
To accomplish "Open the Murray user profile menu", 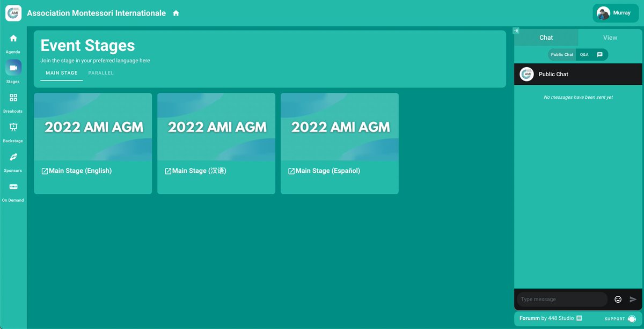I will pos(616,13).
